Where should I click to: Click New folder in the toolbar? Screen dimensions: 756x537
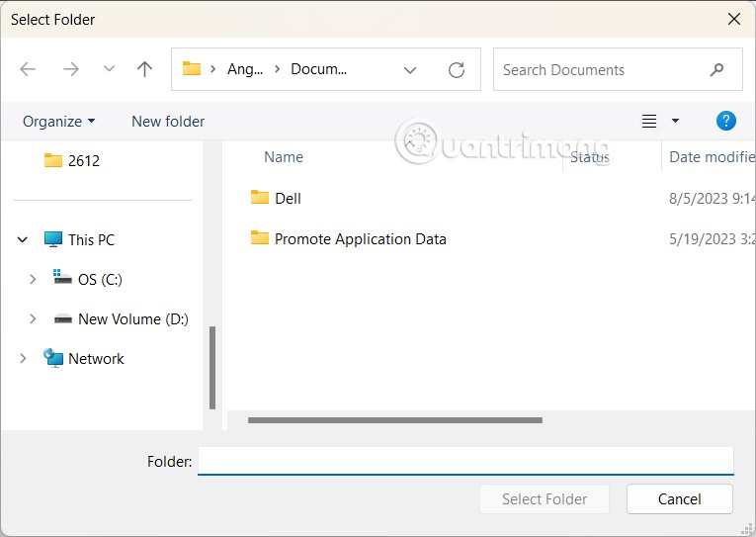click(168, 121)
